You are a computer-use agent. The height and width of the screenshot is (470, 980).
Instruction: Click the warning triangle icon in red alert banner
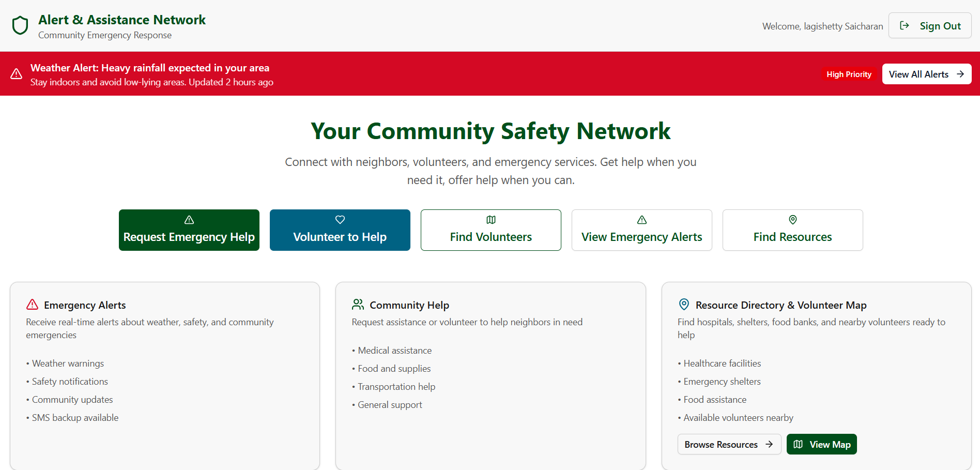(17, 73)
